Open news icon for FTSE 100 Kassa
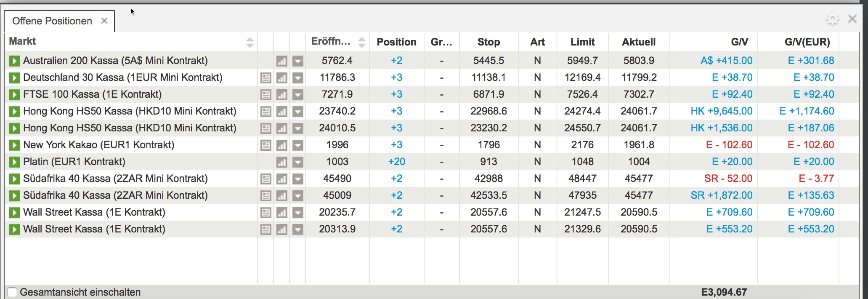The image size is (868, 299). [x=265, y=95]
